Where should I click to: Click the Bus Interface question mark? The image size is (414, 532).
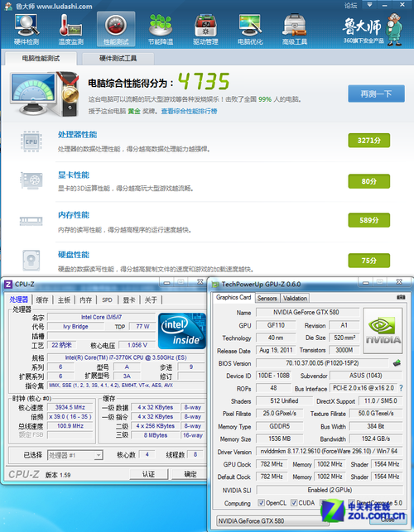pyautogui.click(x=401, y=388)
